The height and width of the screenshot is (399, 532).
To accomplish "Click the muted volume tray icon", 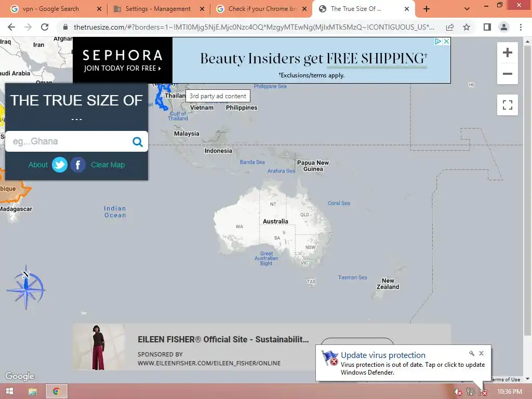I will pos(458,392).
